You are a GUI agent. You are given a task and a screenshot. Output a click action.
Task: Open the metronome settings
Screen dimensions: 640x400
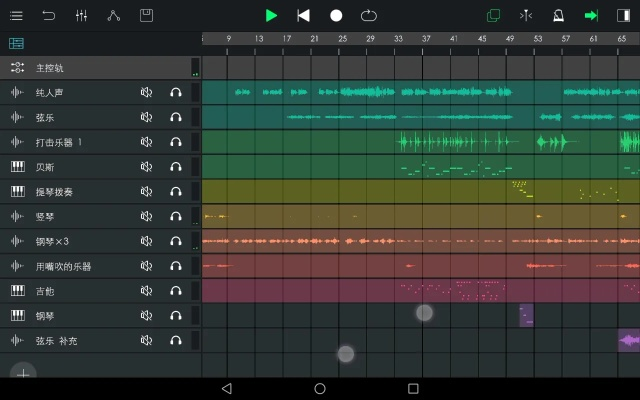click(x=559, y=15)
